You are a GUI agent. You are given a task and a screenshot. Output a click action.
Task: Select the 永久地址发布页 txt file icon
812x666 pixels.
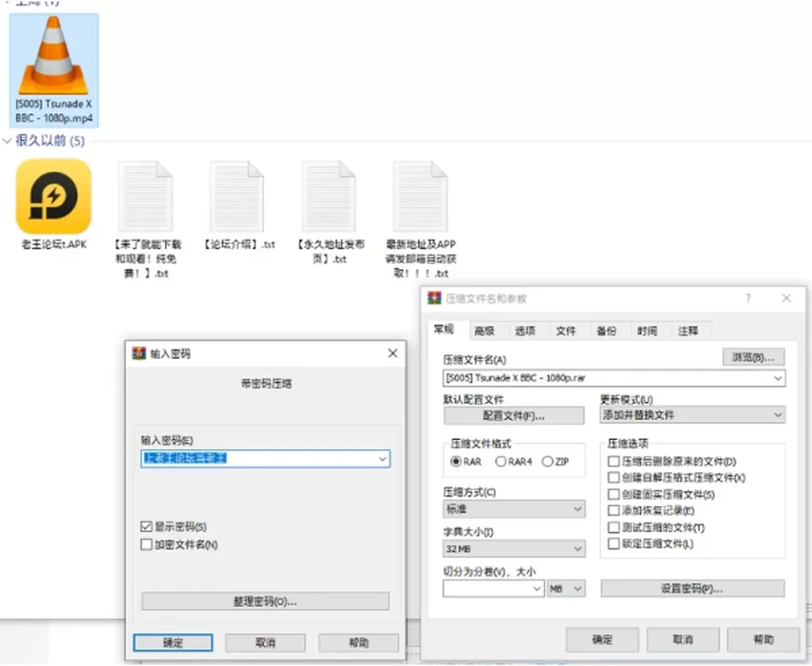329,197
